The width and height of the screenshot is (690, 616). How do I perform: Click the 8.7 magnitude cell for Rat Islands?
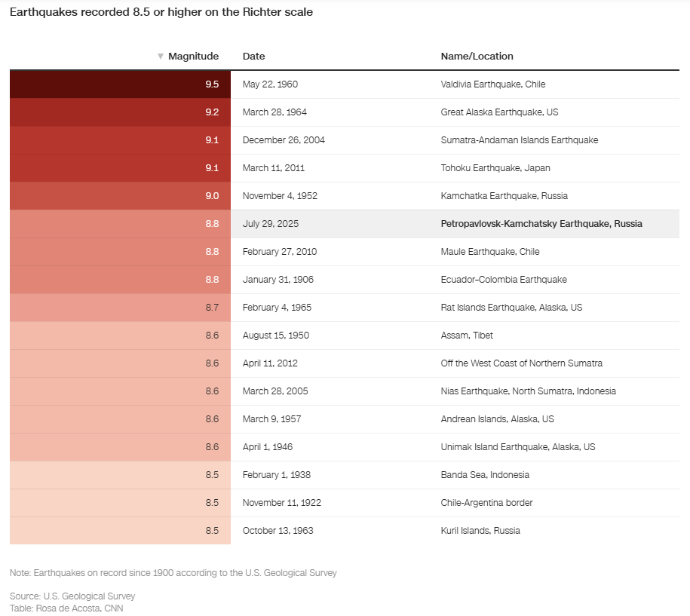[x=120, y=308]
